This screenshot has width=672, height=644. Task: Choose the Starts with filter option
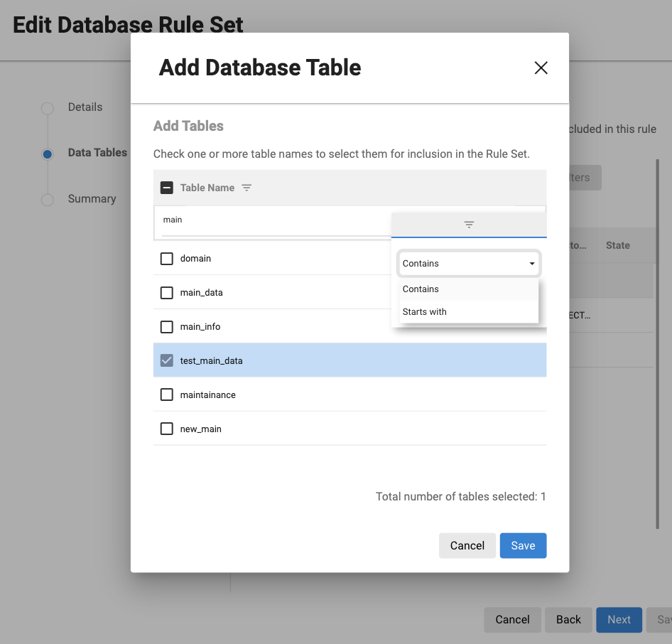click(424, 312)
